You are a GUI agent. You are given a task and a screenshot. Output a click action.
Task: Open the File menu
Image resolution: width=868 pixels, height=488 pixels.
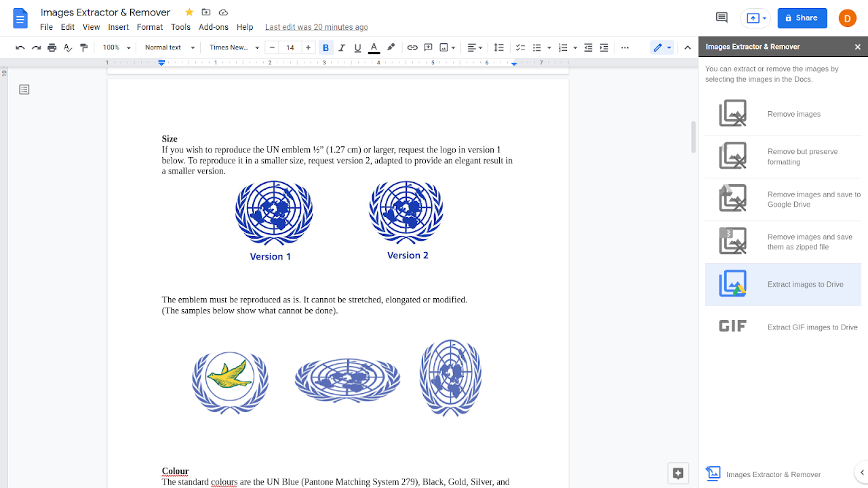tap(46, 27)
